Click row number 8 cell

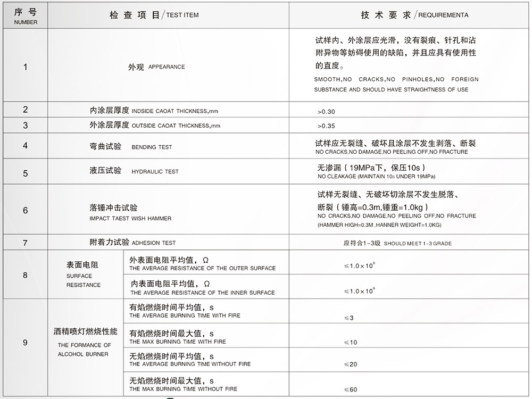(26, 275)
